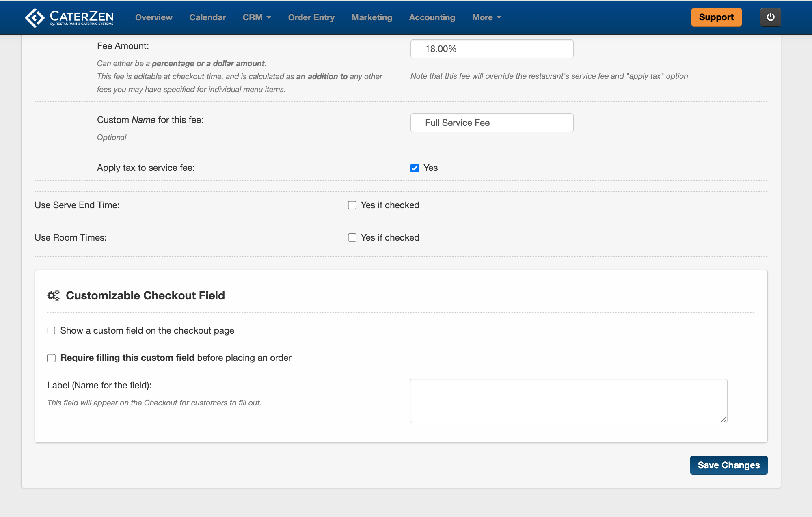The height and width of the screenshot is (517, 812).
Task: Enable Use Serve End Time checkbox
Action: click(x=352, y=205)
